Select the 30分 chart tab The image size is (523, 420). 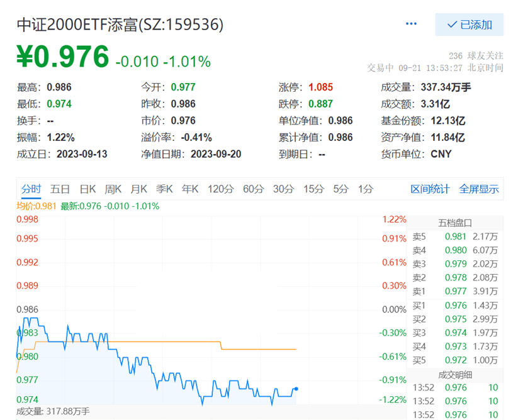283,189
